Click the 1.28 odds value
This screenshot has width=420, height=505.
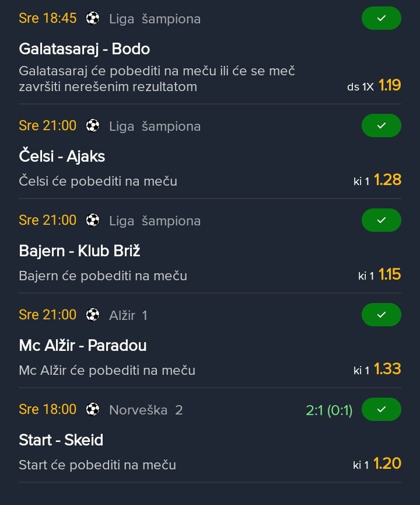pyautogui.click(x=387, y=180)
